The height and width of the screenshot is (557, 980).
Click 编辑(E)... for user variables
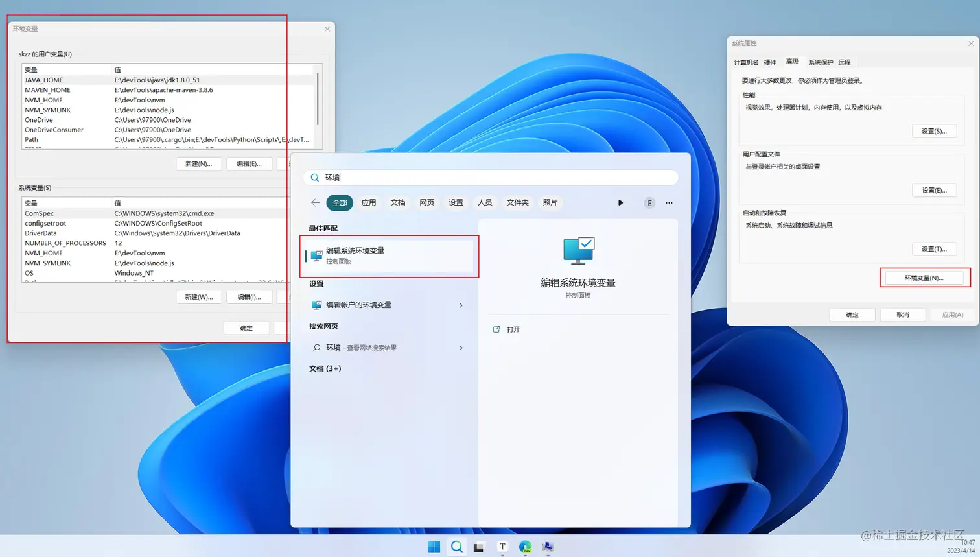[x=249, y=163]
